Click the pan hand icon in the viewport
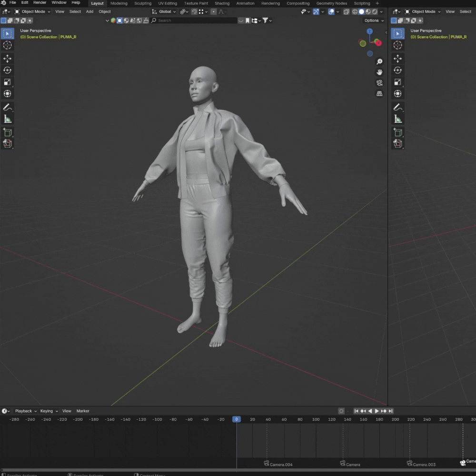 tap(379, 72)
